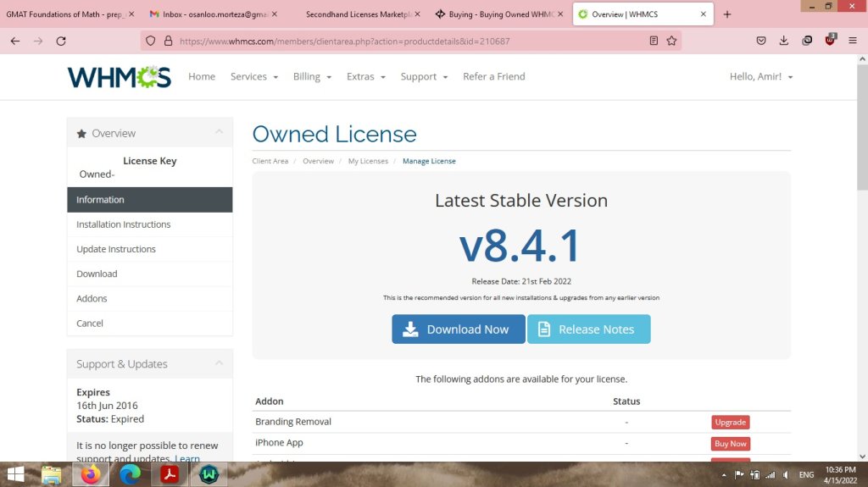Open the Home navigation link

click(202, 76)
